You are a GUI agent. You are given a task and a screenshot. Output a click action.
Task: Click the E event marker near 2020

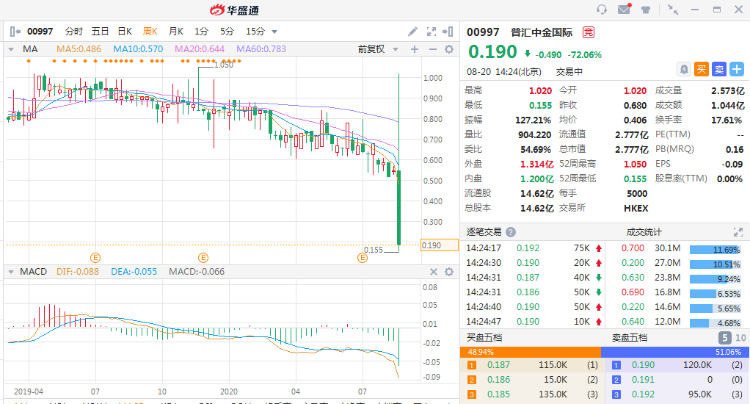pyautogui.click(x=203, y=258)
